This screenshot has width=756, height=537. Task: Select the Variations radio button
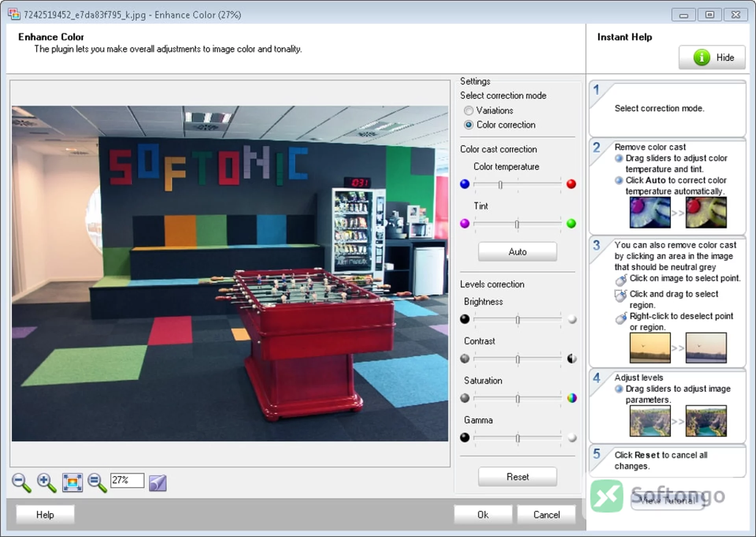pyautogui.click(x=469, y=111)
